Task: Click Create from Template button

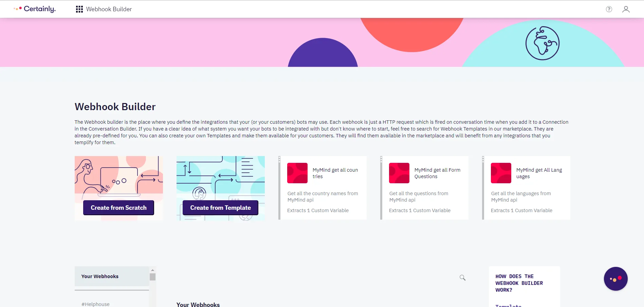Action: point(220,208)
